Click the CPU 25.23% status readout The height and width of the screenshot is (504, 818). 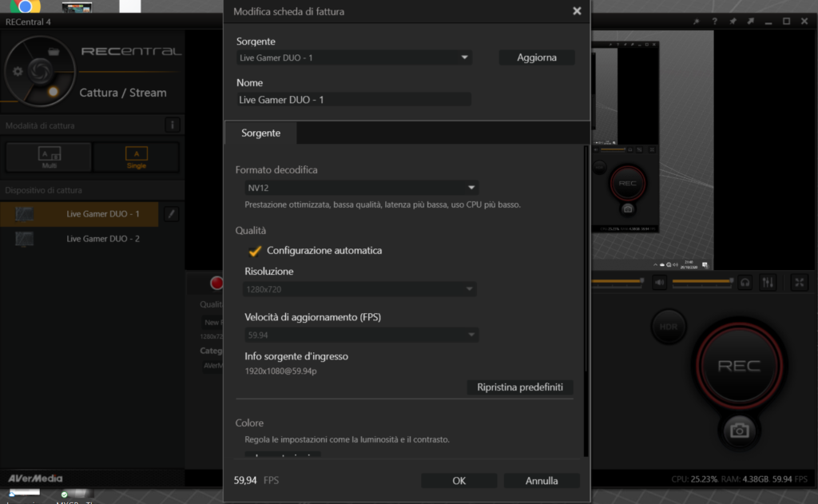click(x=694, y=479)
